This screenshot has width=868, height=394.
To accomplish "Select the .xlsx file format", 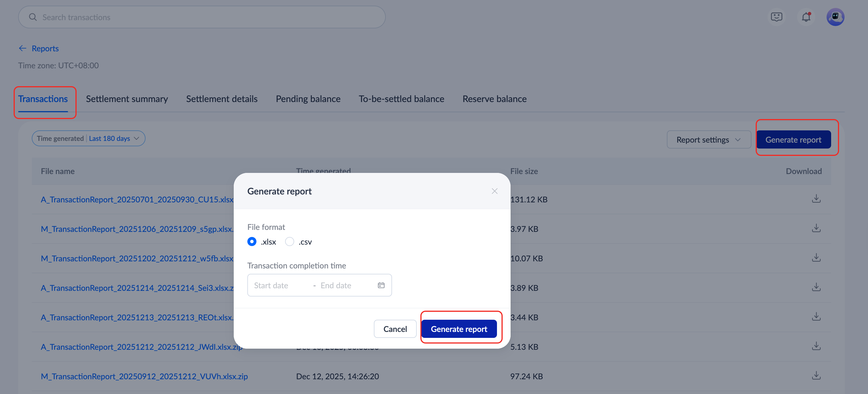I will (x=252, y=242).
